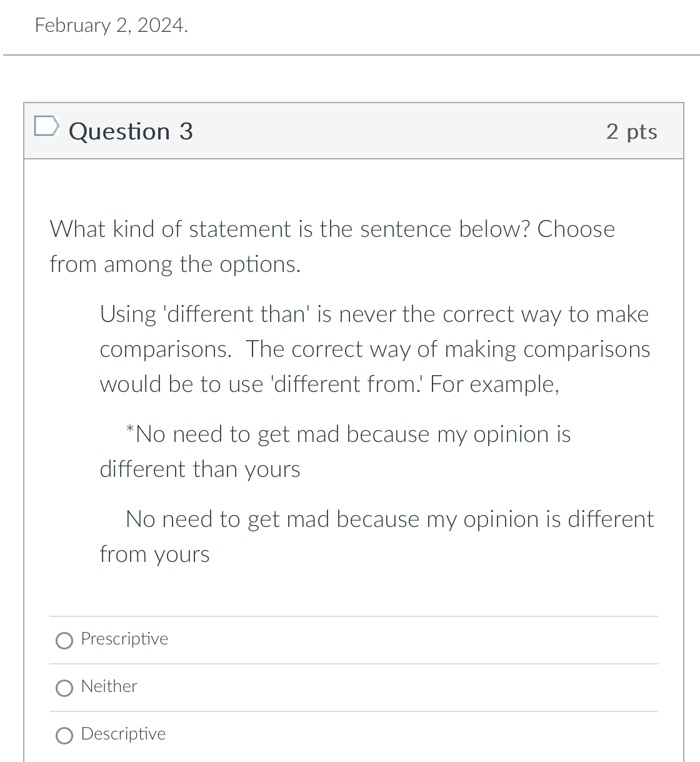The width and height of the screenshot is (700, 762).
Task: Click the Prescriptive answer label text
Action: click(124, 639)
